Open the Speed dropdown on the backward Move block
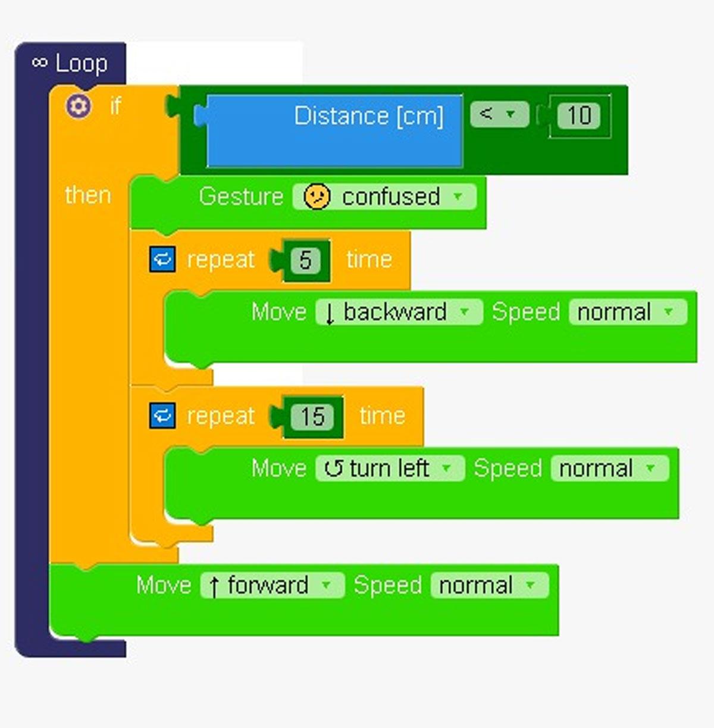 (668, 312)
